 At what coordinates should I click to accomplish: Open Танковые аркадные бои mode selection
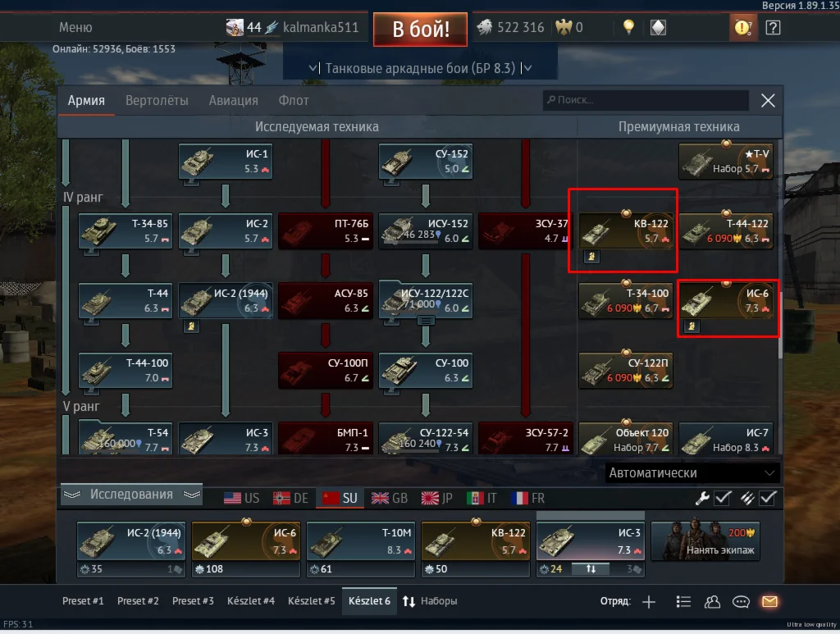click(420, 68)
